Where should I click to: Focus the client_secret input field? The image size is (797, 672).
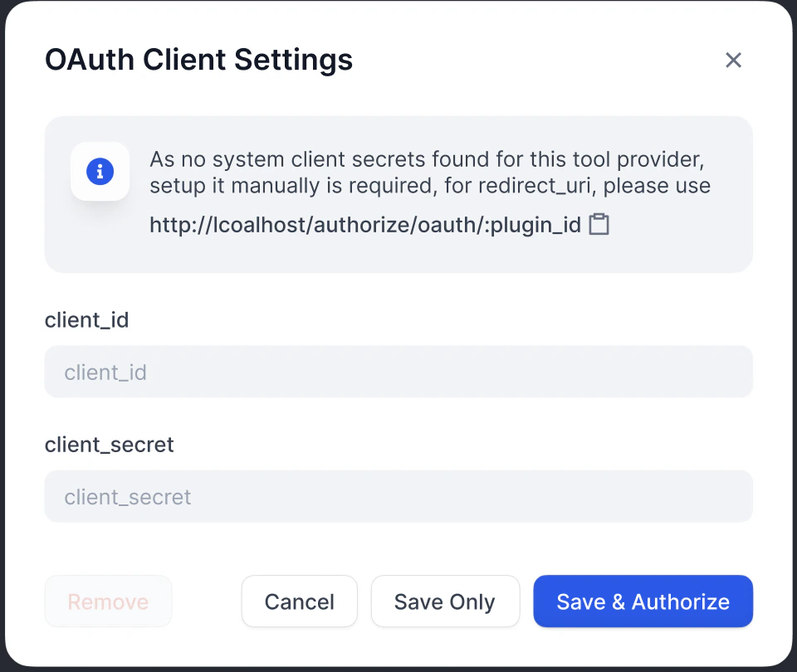pos(398,496)
